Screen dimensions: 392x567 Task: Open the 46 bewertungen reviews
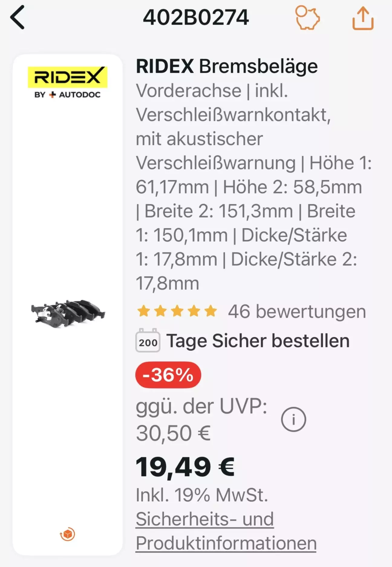(297, 312)
